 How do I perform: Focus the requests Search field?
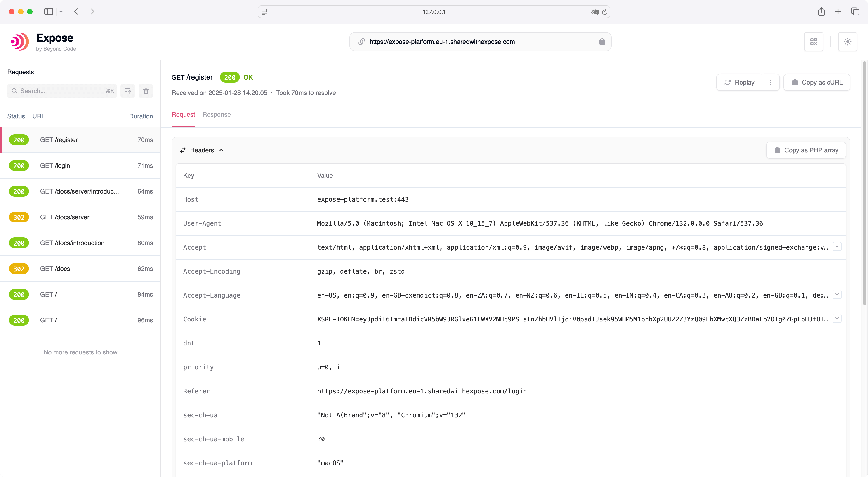pyautogui.click(x=62, y=91)
